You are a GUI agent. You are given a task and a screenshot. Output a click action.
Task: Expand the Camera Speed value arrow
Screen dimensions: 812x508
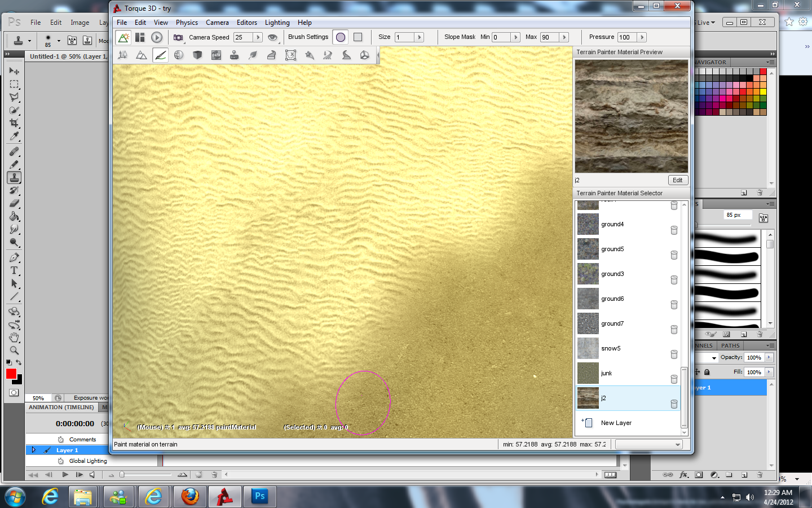(x=258, y=37)
